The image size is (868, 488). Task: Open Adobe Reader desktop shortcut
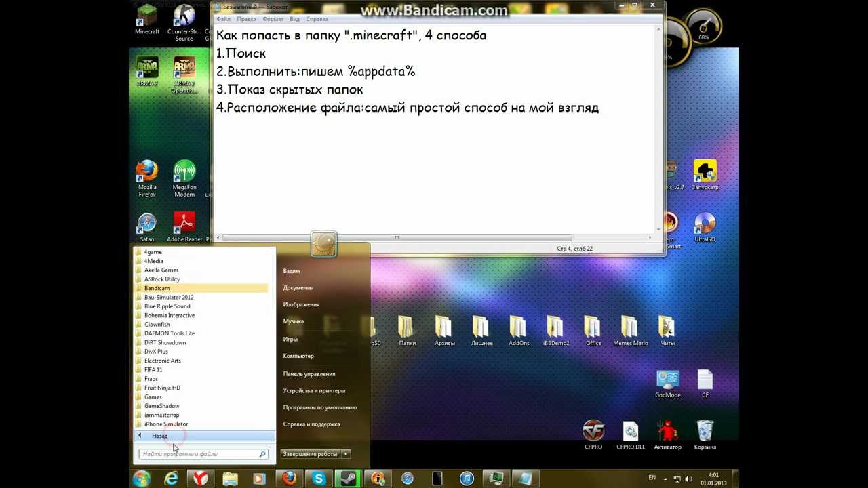tap(184, 227)
